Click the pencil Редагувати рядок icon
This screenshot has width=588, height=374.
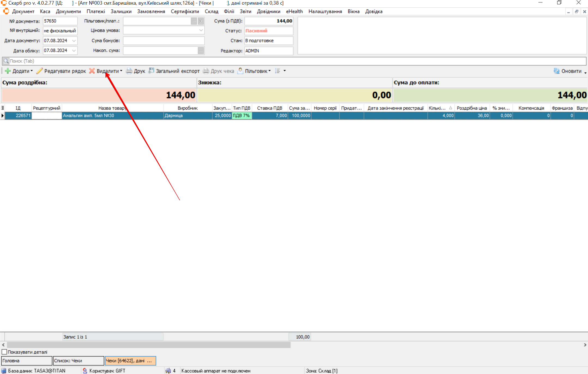click(x=40, y=71)
